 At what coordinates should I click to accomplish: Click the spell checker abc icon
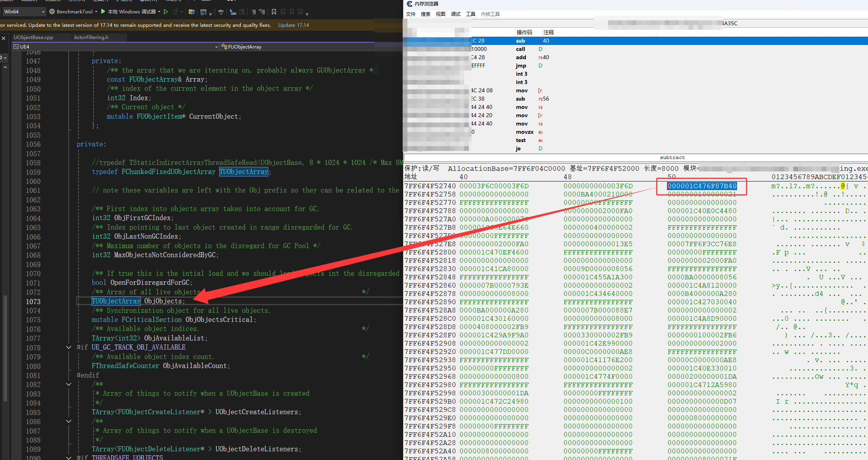[221, 12]
